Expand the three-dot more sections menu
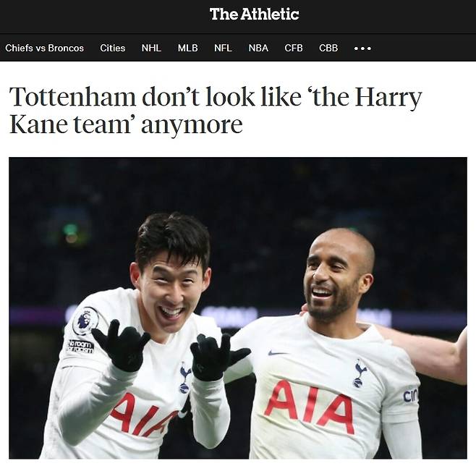The width and height of the screenshot is (476, 466). (x=362, y=48)
